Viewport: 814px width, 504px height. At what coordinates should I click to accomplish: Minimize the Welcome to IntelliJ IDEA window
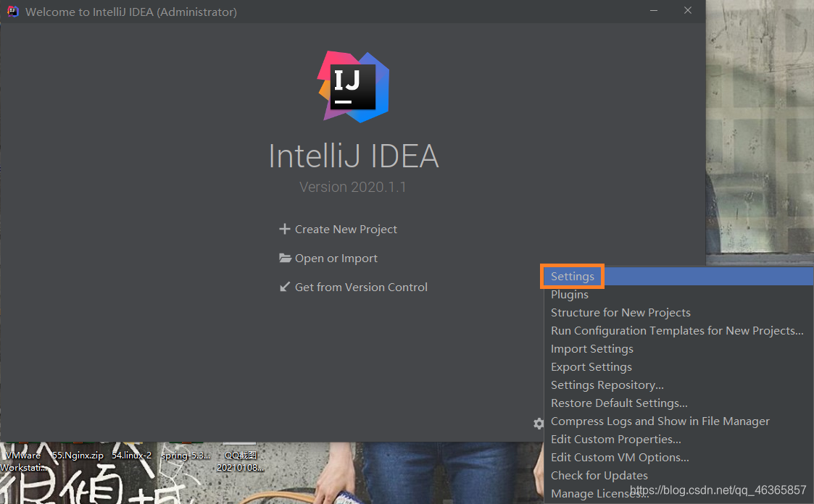pyautogui.click(x=654, y=11)
